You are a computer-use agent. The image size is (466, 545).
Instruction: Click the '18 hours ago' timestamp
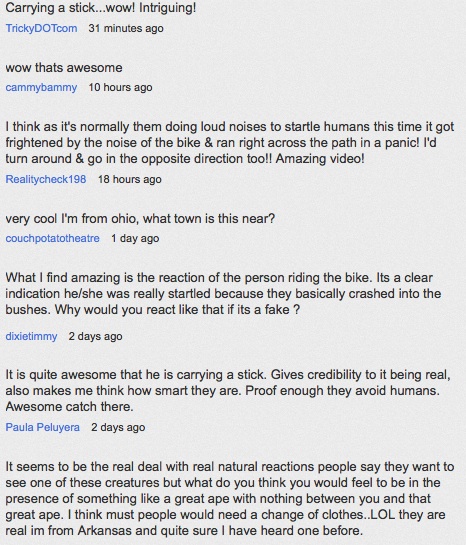[130, 179]
